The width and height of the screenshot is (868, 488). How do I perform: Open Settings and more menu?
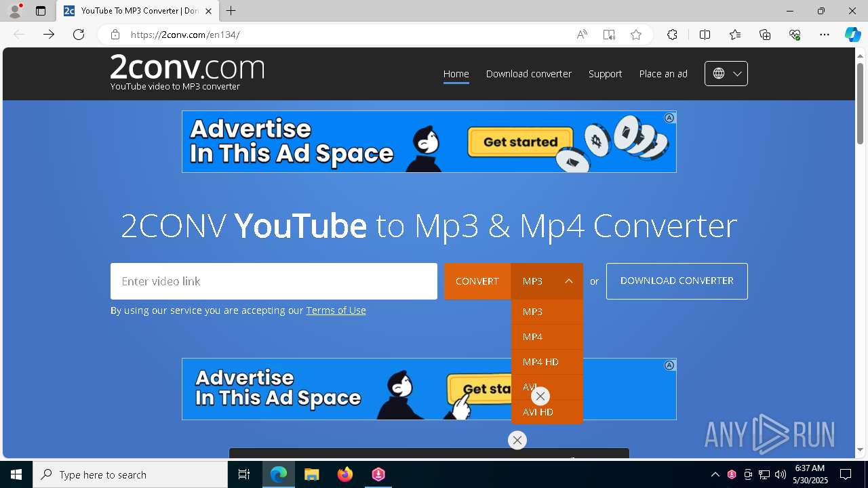click(x=825, y=35)
